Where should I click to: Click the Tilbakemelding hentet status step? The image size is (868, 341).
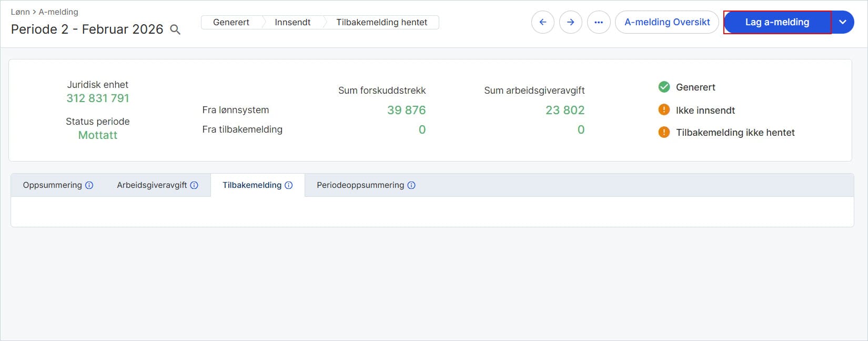click(382, 22)
